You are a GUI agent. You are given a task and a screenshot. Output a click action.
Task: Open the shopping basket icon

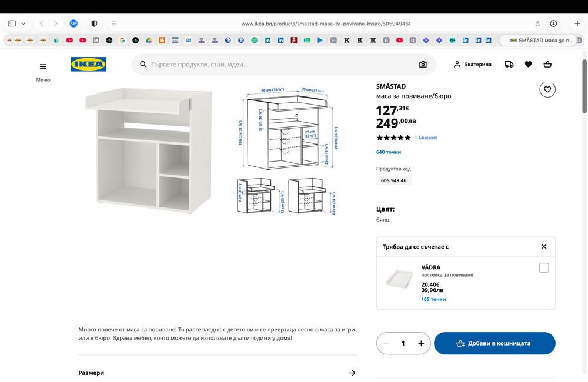pyautogui.click(x=547, y=65)
